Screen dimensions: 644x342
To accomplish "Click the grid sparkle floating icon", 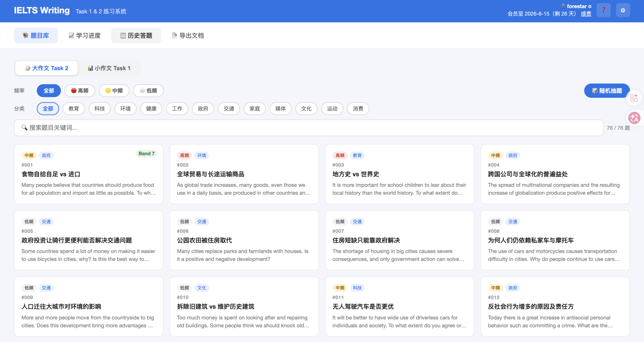I will coord(634,98).
